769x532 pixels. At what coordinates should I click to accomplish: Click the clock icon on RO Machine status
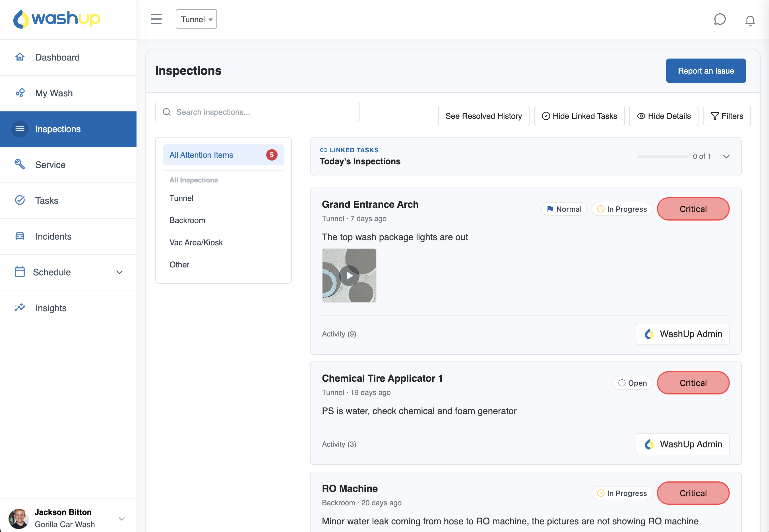tap(601, 493)
